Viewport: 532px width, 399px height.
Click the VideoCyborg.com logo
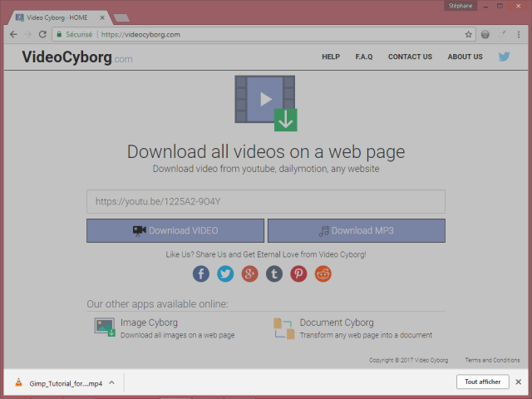click(x=77, y=57)
